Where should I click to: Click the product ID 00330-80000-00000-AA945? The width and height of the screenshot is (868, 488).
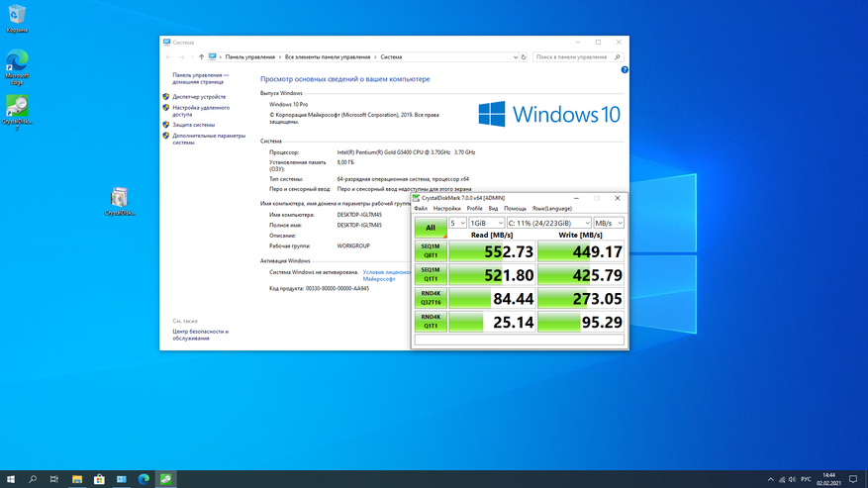[x=338, y=289]
